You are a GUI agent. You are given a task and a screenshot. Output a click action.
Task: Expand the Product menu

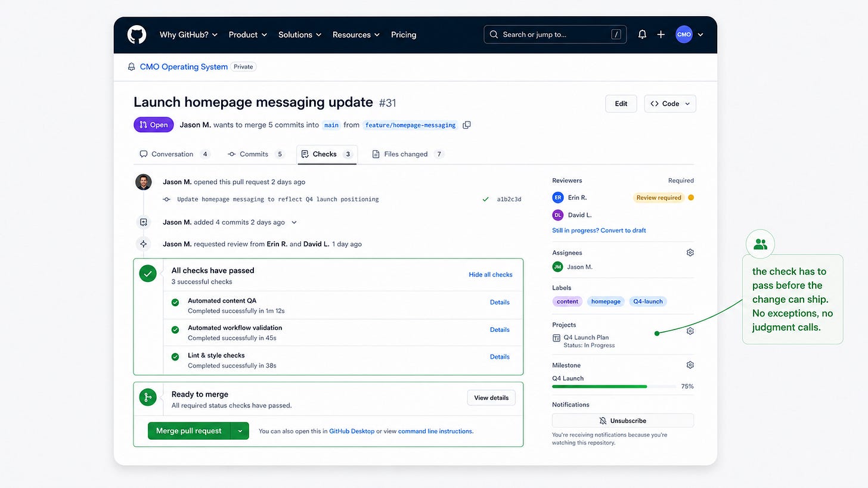coord(248,35)
